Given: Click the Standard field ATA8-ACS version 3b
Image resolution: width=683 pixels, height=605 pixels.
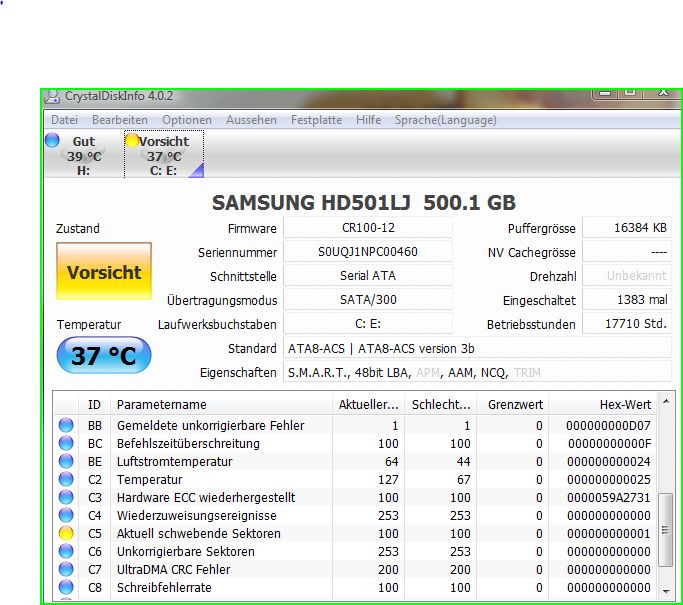Looking at the screenshot, I should [477, 348].
